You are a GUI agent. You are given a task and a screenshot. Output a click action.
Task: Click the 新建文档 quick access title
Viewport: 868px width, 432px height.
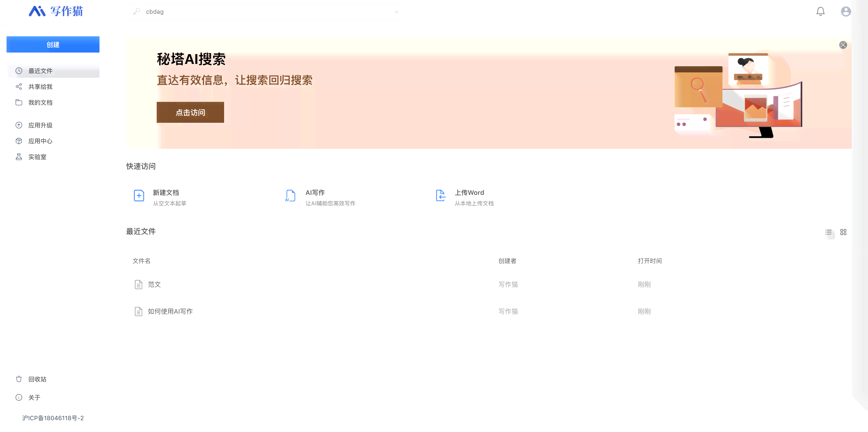click(166, 193)
